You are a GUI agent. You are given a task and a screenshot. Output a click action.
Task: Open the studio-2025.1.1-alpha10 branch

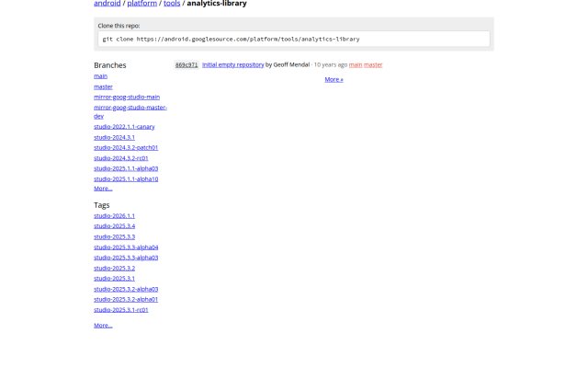[126, 179]
